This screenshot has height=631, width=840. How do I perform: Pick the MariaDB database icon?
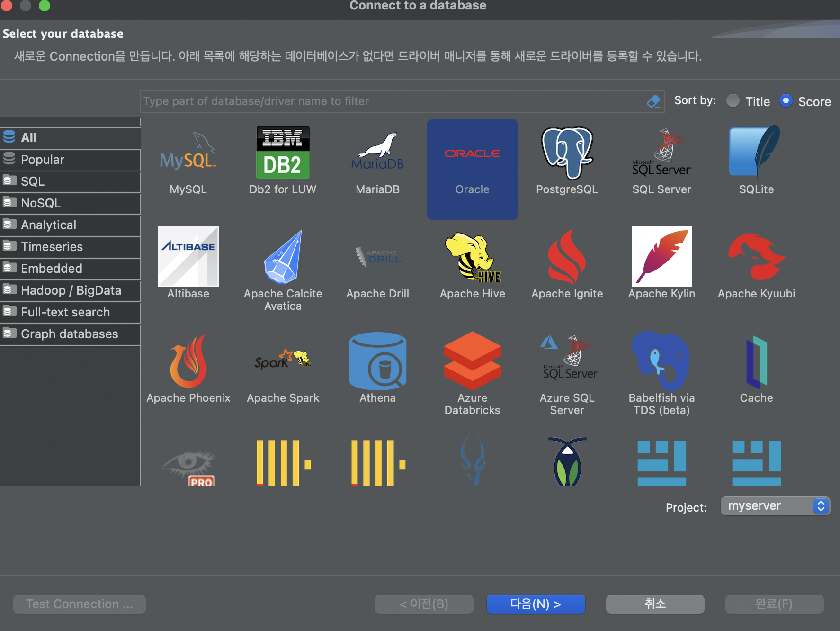(x=377, y=152)
